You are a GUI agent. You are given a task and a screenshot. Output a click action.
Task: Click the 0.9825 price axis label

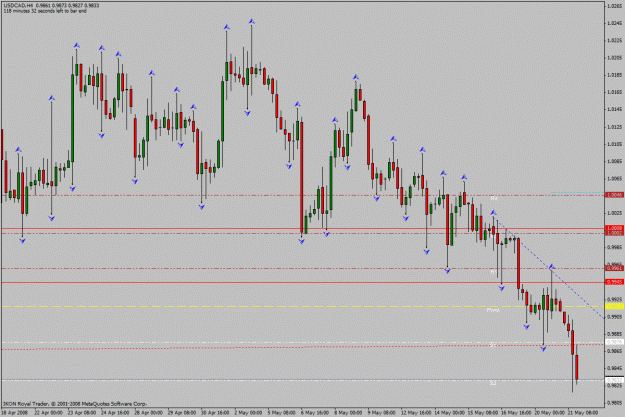(x=614, y=386)
